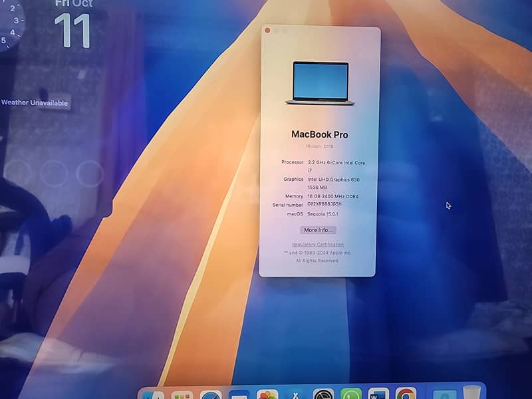The image size is (532, 399).
Task: Click the MacBook Pro title text
Action: [320, 135]
